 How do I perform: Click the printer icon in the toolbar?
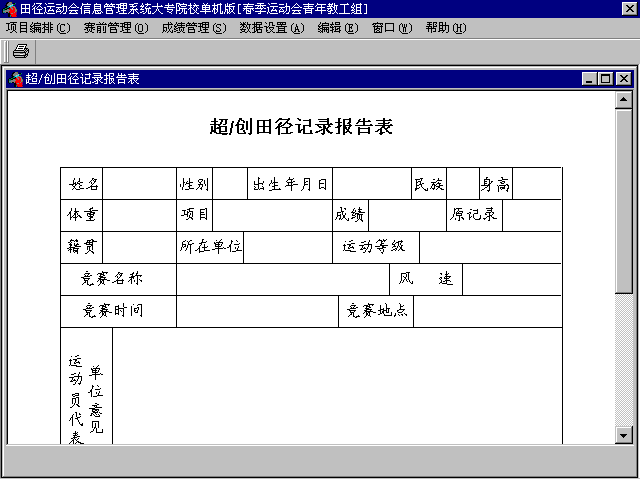[x=21, y=52]
